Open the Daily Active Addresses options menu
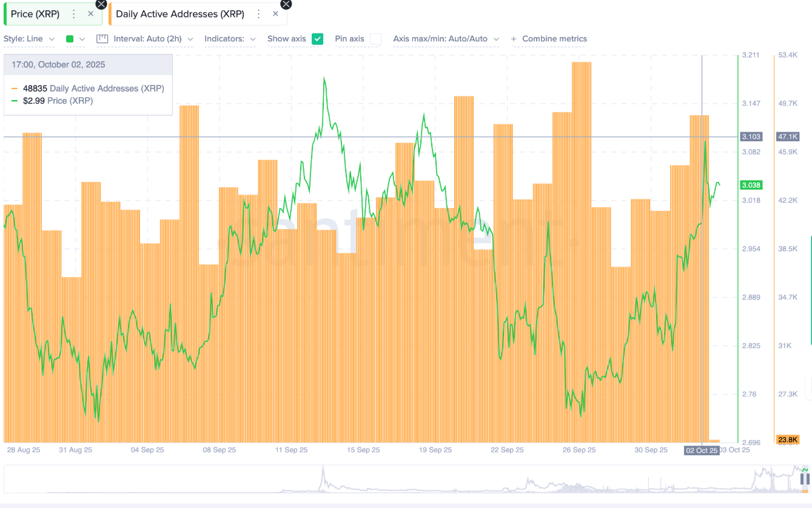The image size is (812, 508). point(257,13)
